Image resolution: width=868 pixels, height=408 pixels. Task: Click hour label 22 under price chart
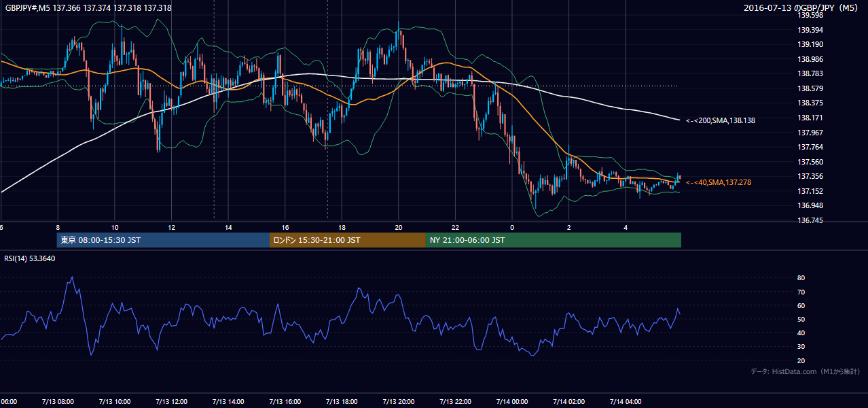[x=456, y=227]
